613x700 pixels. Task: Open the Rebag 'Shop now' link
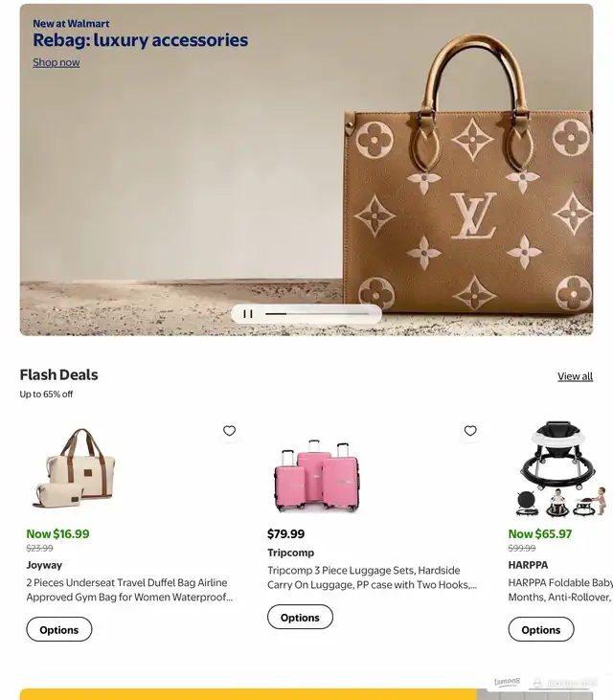pos(57,62)
